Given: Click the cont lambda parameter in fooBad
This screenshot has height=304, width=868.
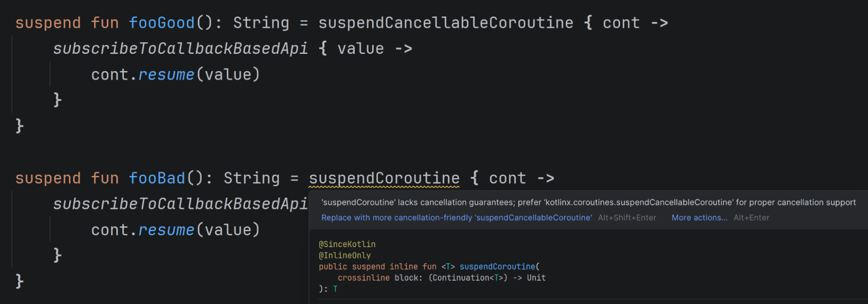Looking at the screenshot, I should 507,178.
